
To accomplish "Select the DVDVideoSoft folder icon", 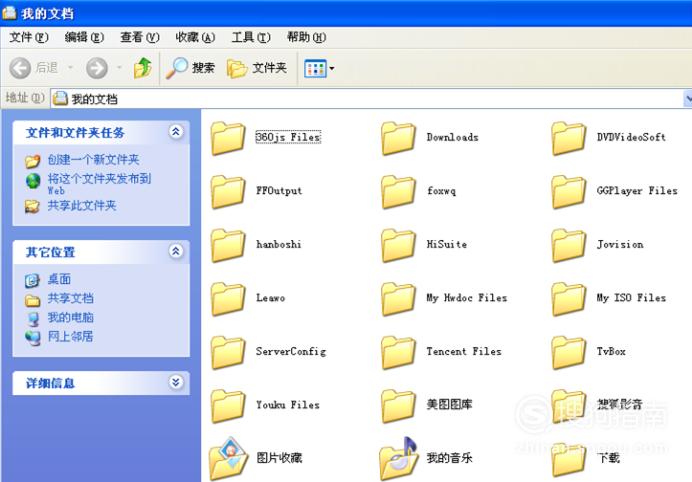I will (568, 138).
